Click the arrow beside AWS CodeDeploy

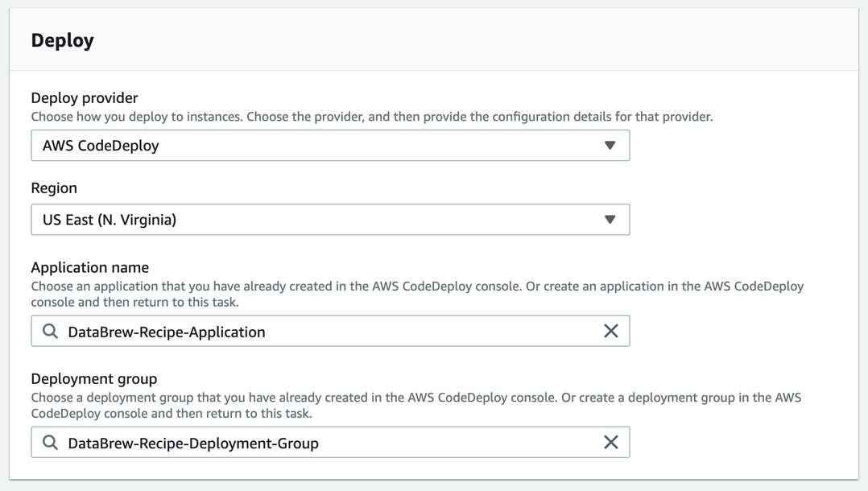tap(610, 146)
